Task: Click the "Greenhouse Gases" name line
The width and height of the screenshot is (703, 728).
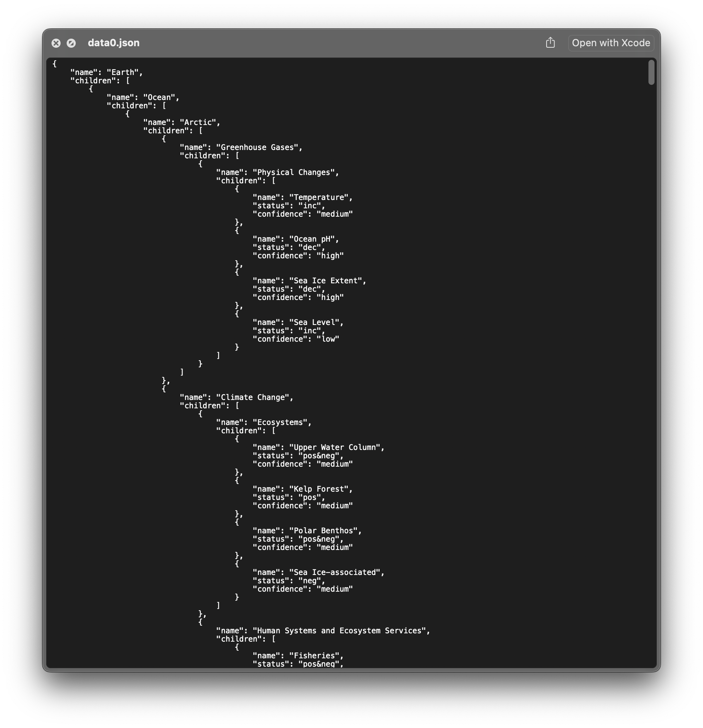Action: pos(241,147)
